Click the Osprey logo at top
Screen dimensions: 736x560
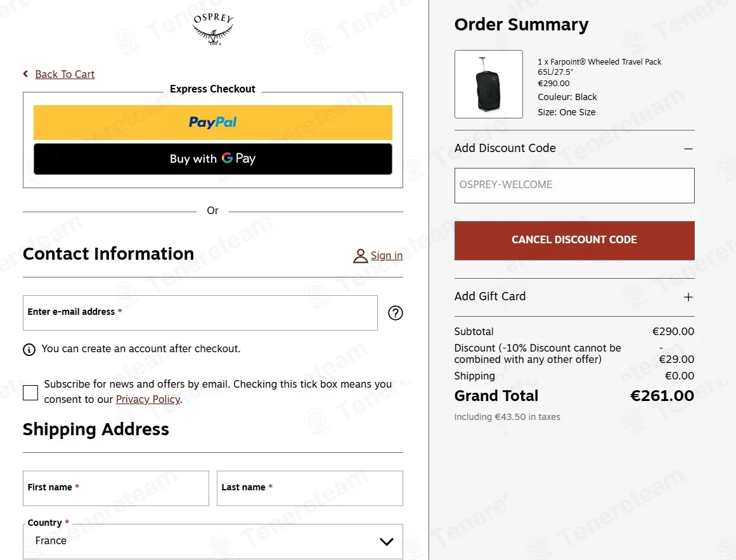pos(213,29)
